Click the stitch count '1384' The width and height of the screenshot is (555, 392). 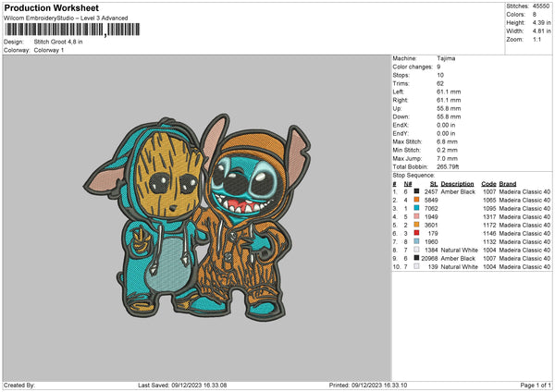(x=431, y=251)
